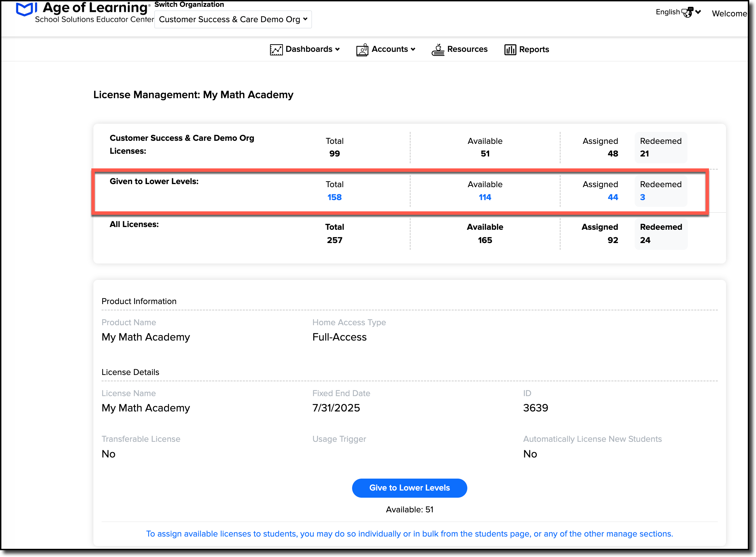Click the Usage Trigger field label
Viewport: 756px width, 557px height.
click(x=339, y=439)
